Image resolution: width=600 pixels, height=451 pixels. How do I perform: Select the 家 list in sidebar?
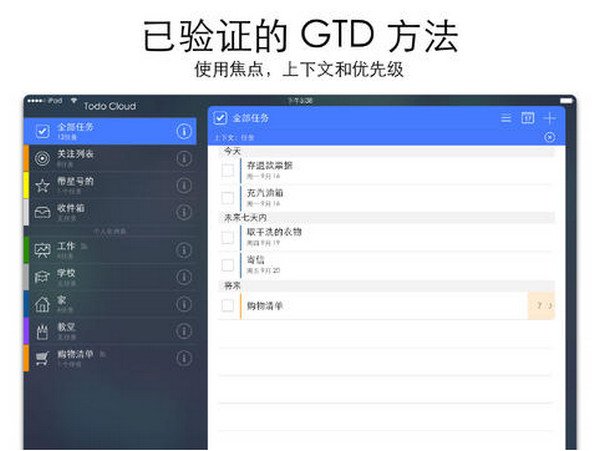point(110,304)
